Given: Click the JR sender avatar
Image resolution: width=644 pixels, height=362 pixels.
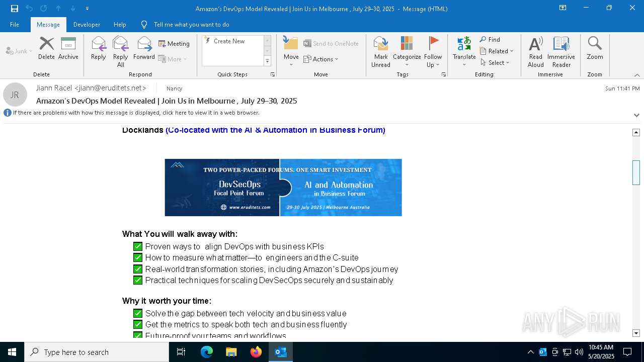Looking at the screenshot, I should [15, 95].
